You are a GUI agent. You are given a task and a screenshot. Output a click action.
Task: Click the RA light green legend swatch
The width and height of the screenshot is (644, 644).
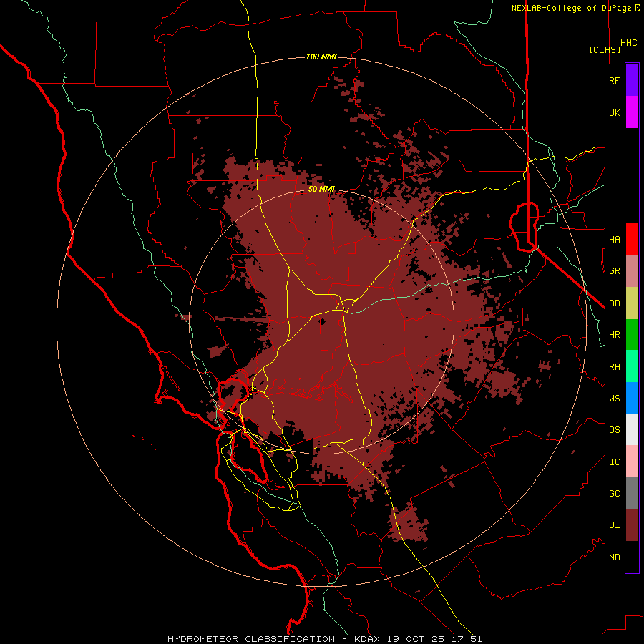pyautogui.click(x=632, y=366)
